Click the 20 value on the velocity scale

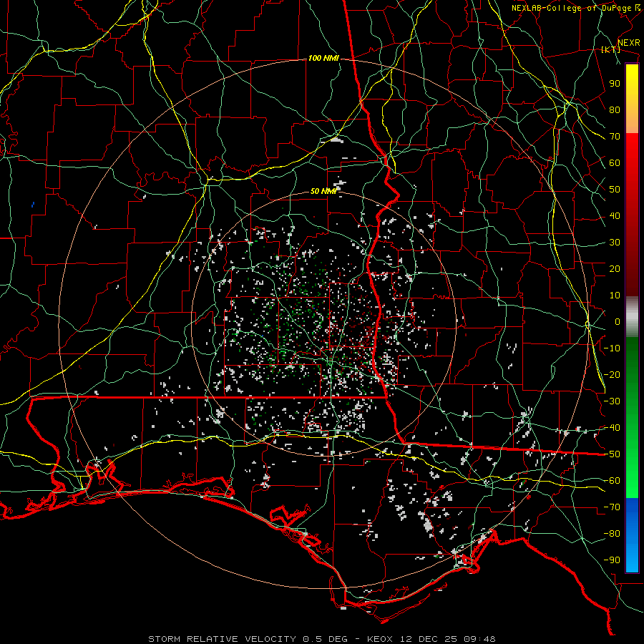(615, 269)
